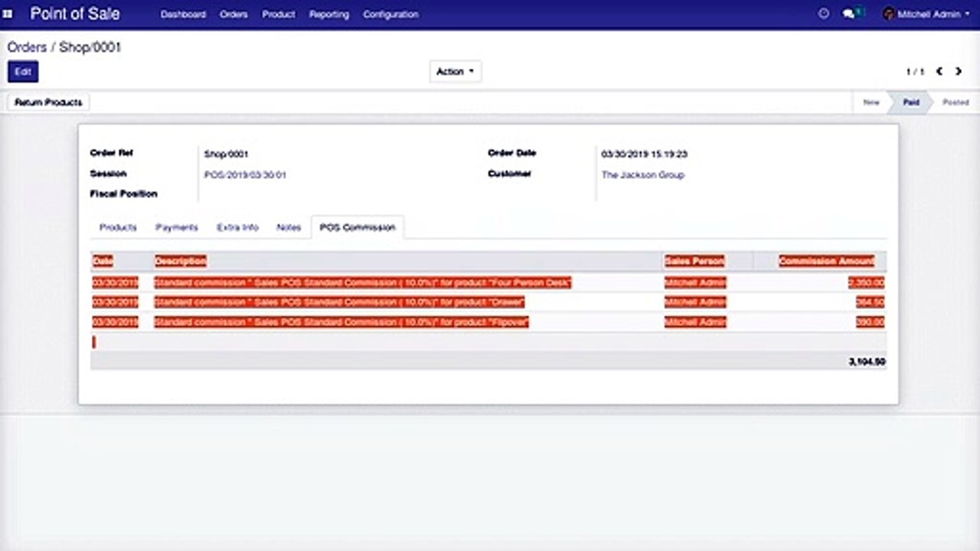Go to next record arrow
The height and width of the screenshot is (551, 980).
pos(958,71)
